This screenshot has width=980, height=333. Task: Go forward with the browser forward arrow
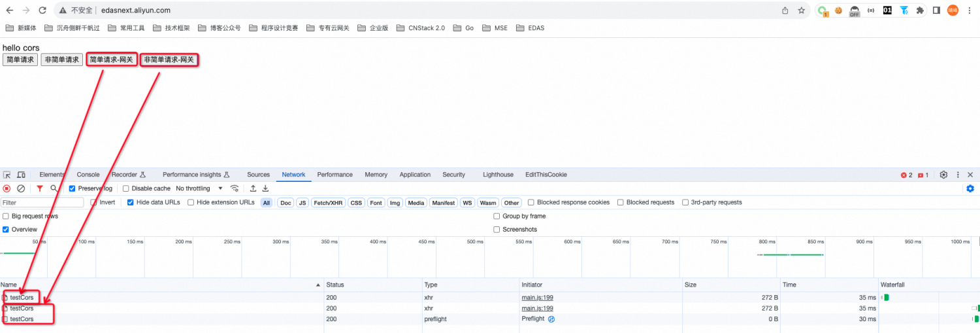click(26, 10)
